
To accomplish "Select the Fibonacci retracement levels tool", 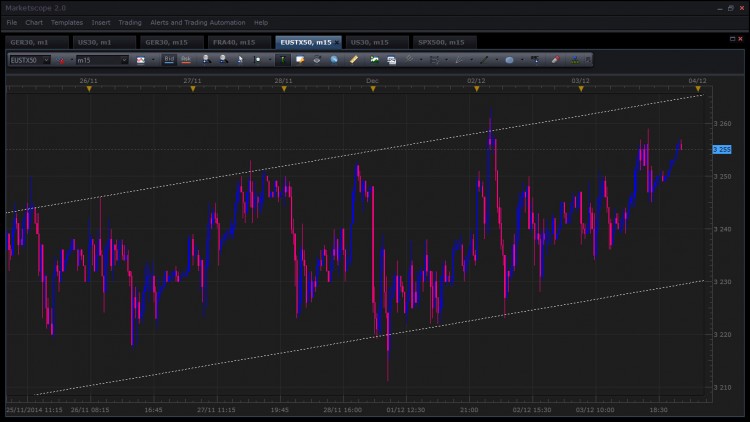I will (434, 60).
